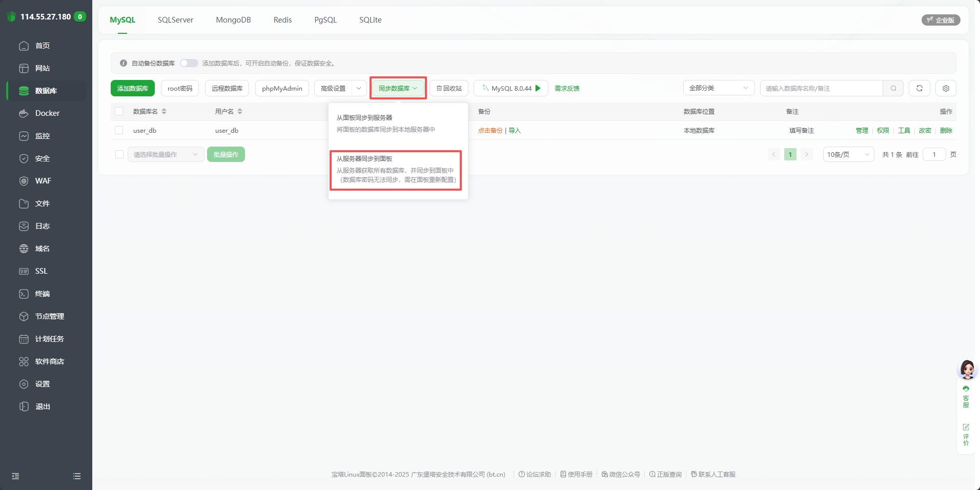Click the 添加数据库 button
Screen dimensions: 980x490
132,88
